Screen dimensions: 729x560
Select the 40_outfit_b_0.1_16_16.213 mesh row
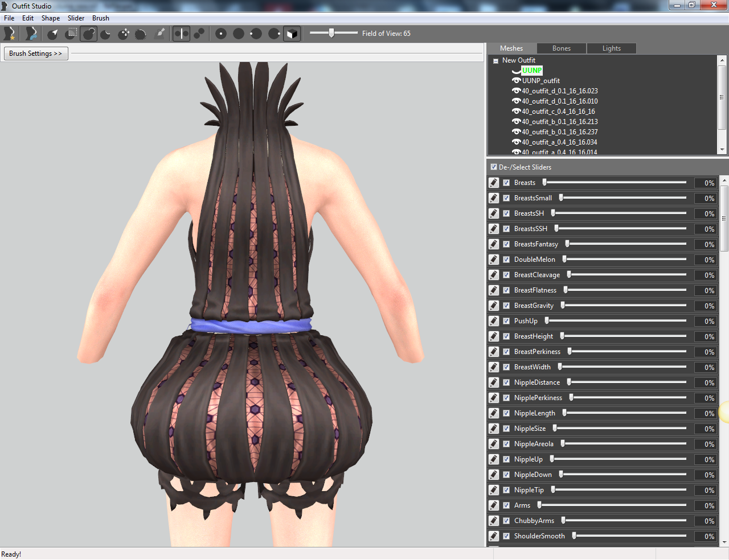pyautogui.click(x=560, y=122)
